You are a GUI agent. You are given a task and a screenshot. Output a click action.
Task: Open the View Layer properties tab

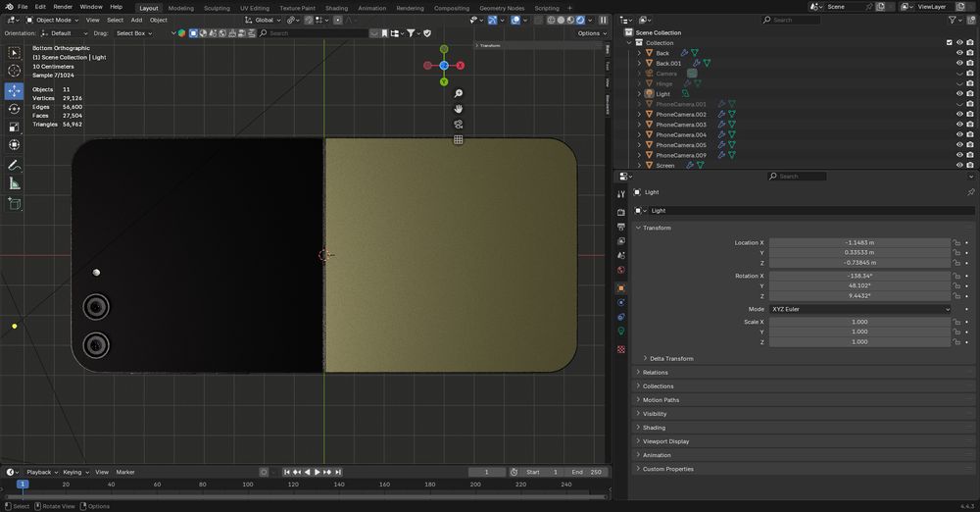[620, 241]
